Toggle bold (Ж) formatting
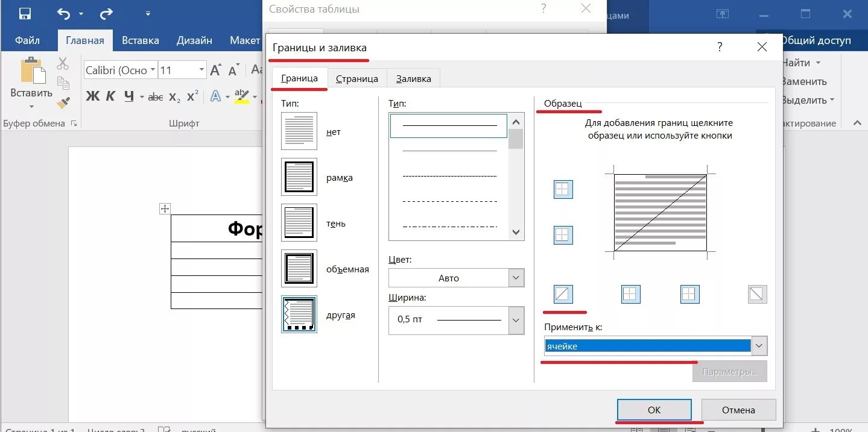The height and width of the screenshot is (432, 868). point(92,96)
